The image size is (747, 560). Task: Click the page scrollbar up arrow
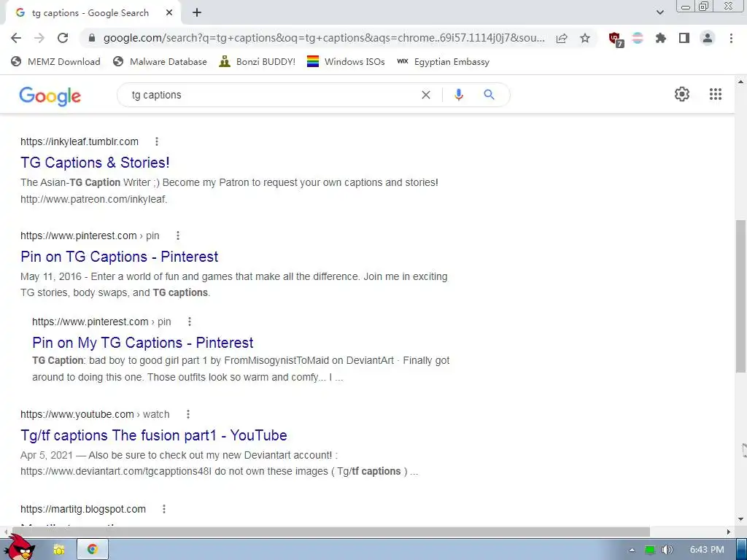pyautogui.click(x=740, y=82)
